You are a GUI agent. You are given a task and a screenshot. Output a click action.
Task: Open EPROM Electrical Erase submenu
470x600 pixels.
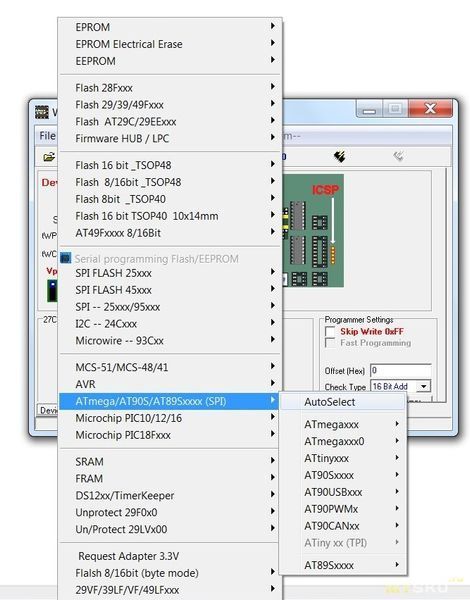coord(170,44)
